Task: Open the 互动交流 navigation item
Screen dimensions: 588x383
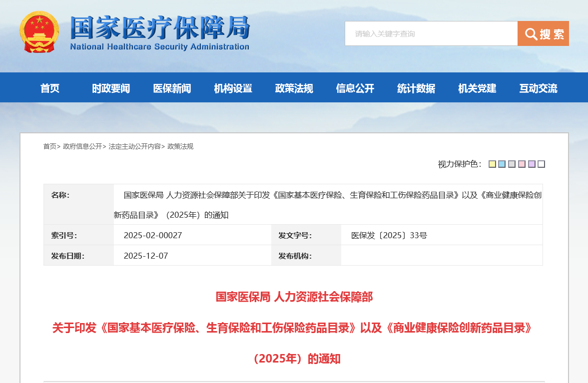Action: coord(538,88)
